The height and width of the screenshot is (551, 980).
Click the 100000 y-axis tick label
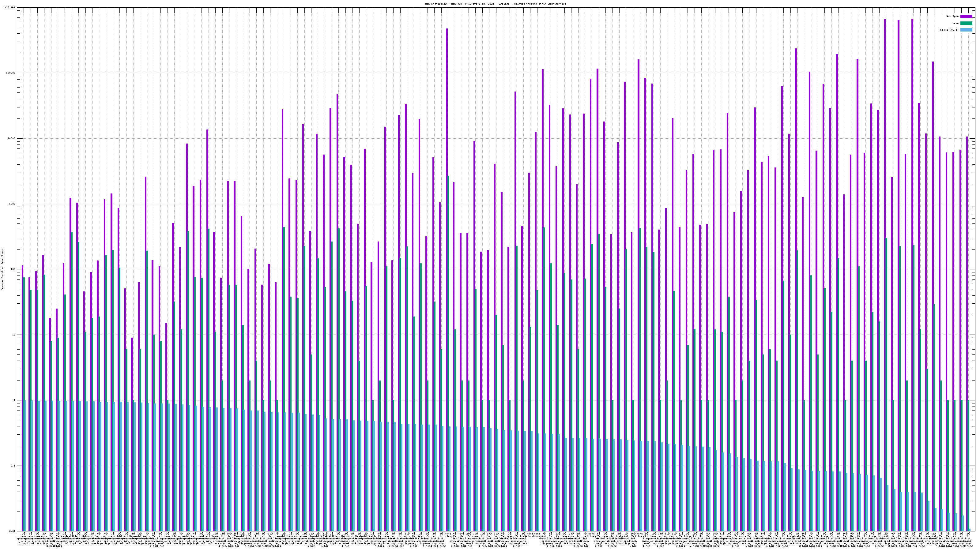(x=11, y=73)
